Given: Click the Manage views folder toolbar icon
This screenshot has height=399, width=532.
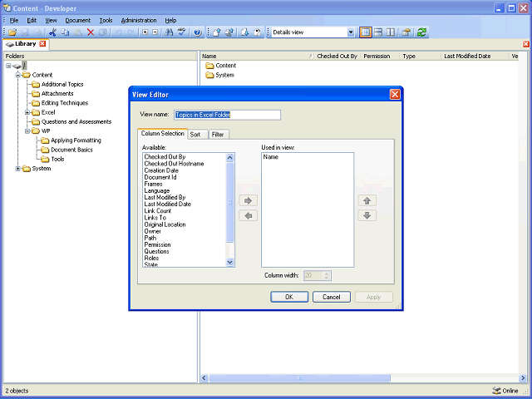Looking at the screenshot, I should (406, 32).
